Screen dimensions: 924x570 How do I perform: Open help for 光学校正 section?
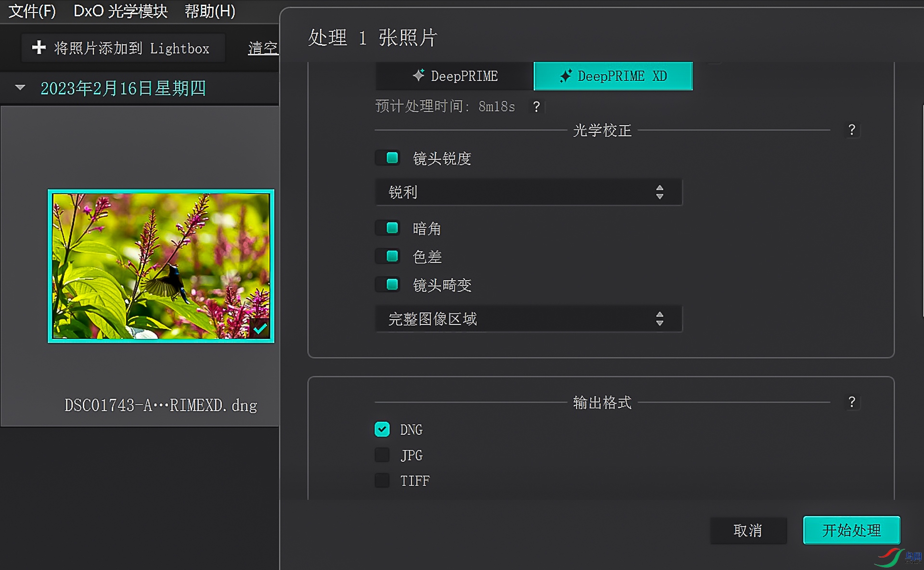click(x=852, y=130)
